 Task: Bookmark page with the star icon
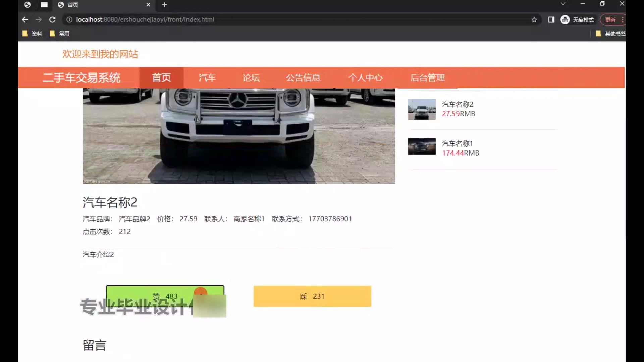534,20
